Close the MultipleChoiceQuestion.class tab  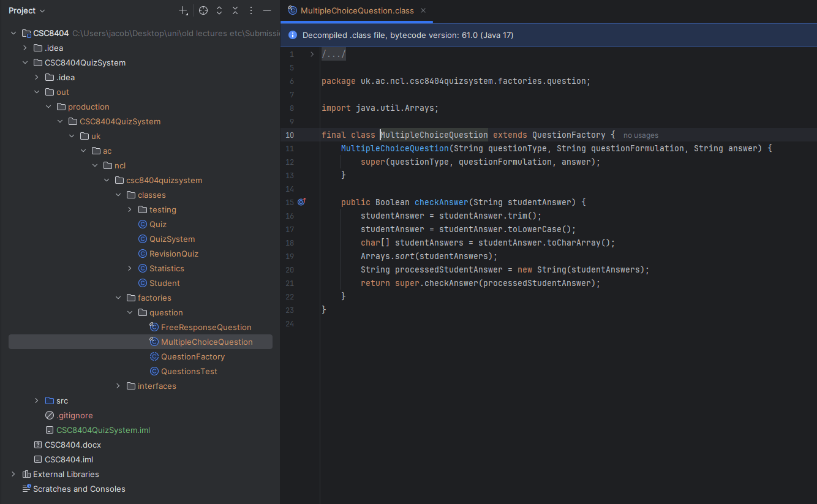tap(423, 10)
